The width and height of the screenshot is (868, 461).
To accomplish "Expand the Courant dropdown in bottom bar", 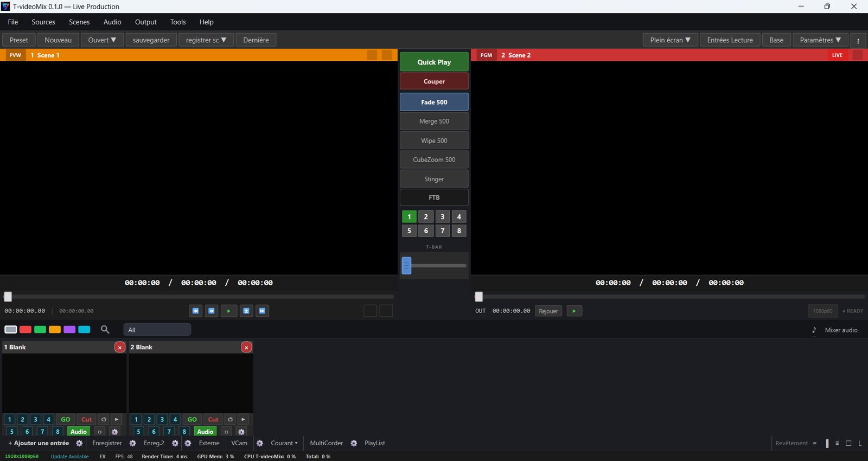I will 284,443.
